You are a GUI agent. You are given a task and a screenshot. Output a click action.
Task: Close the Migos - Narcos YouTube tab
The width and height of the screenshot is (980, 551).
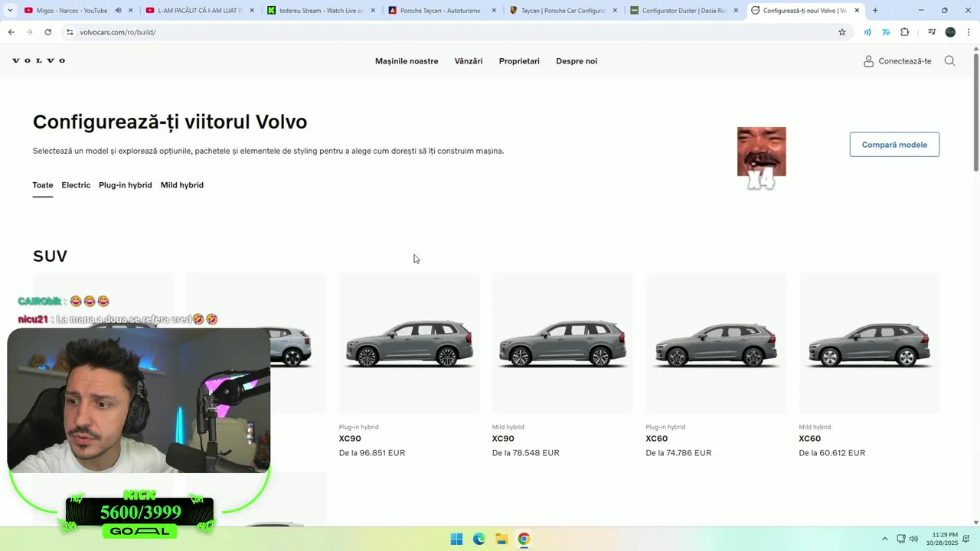[x=131, y=11]
